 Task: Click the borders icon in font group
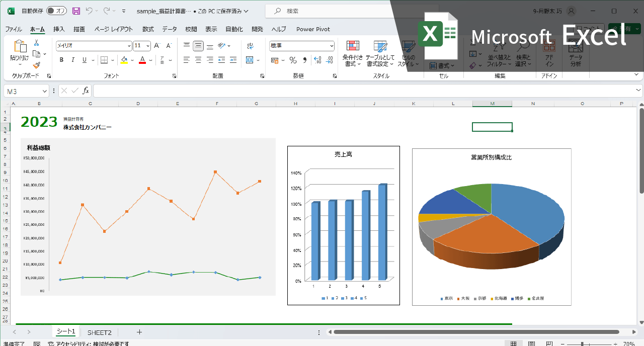(x=104, y=60)
